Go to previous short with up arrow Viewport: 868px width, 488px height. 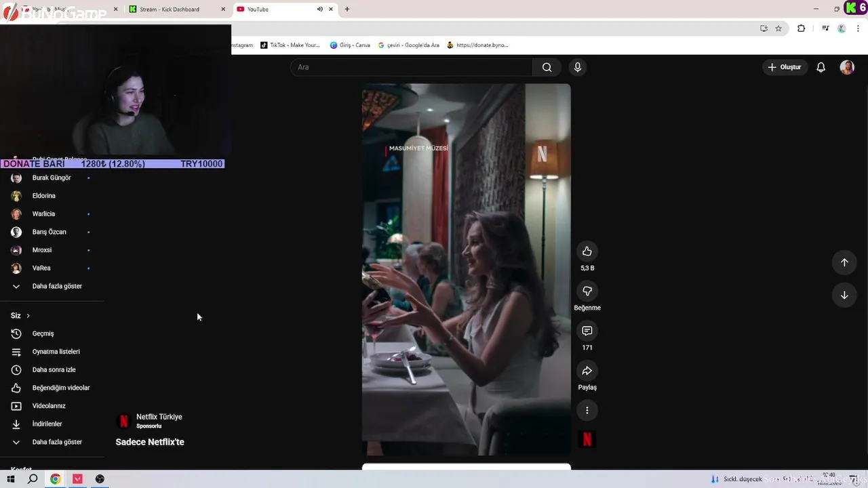click(844, 262)
